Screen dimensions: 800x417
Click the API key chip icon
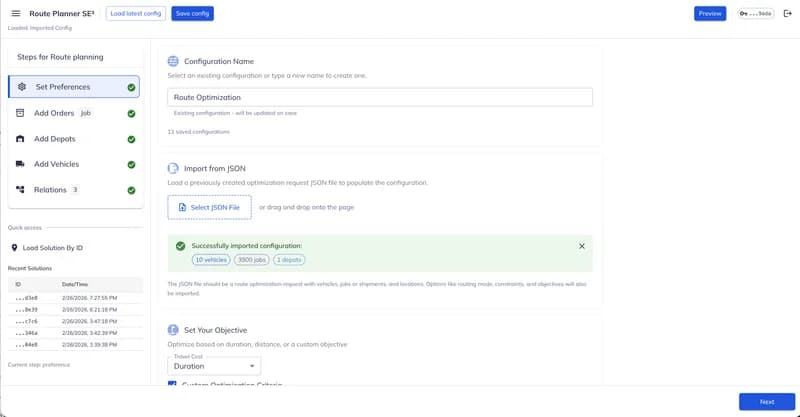(745, 13)
